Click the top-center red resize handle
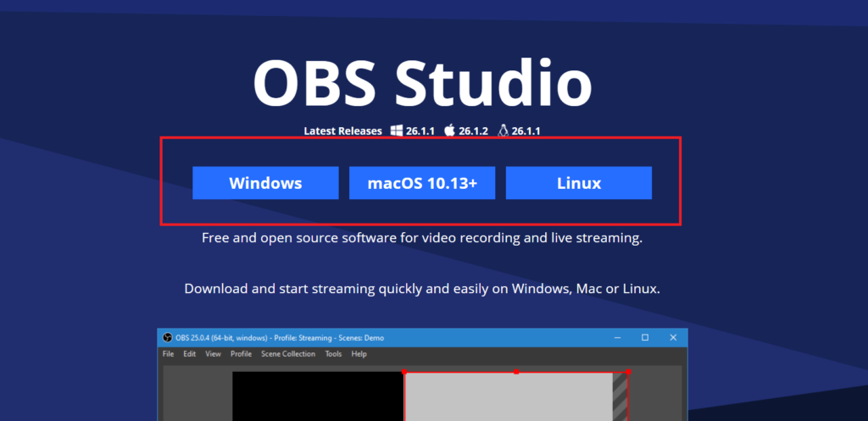 click(x=516, y=372)
